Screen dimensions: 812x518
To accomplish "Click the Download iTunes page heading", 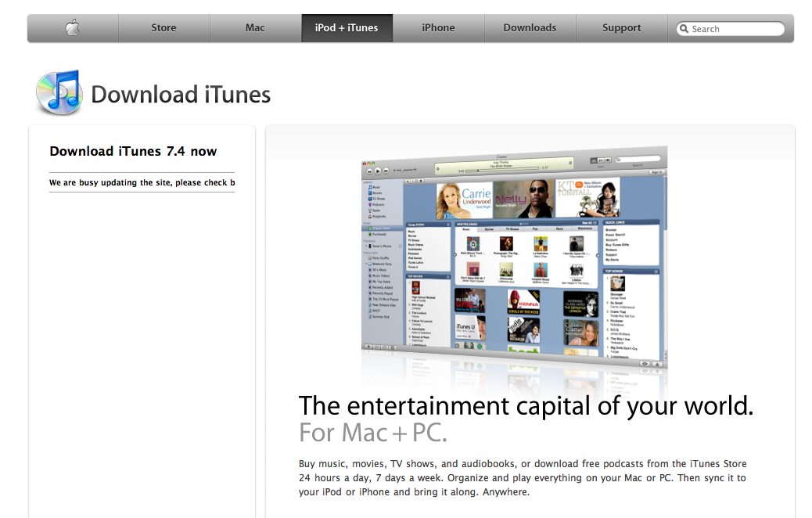I will coord(181,95).
